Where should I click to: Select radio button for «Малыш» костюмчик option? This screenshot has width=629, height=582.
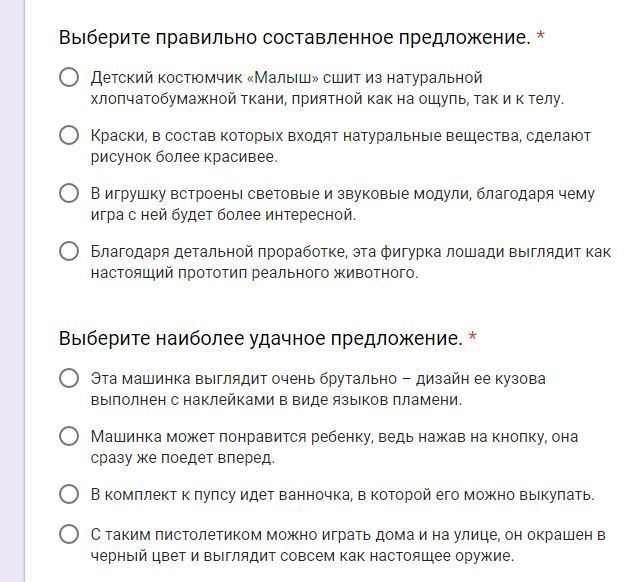coord(69,78)
